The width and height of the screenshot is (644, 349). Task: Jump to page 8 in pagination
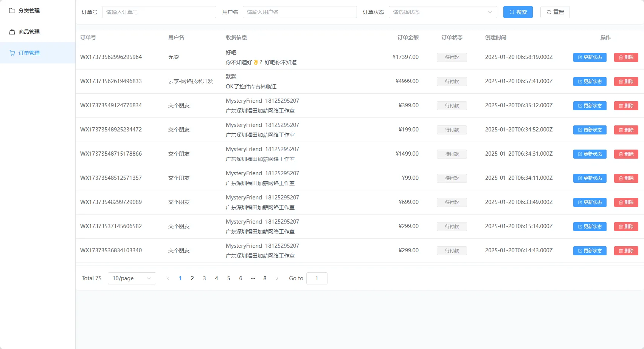point(265,278)
